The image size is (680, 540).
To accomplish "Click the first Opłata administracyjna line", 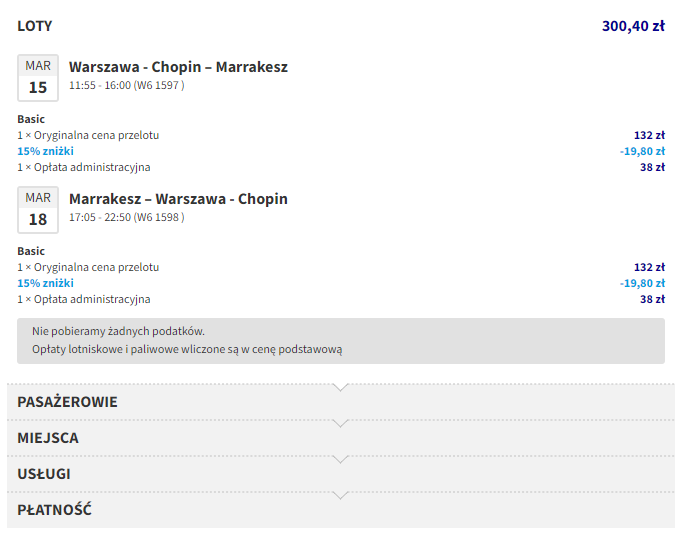I will tap(84, 167).
